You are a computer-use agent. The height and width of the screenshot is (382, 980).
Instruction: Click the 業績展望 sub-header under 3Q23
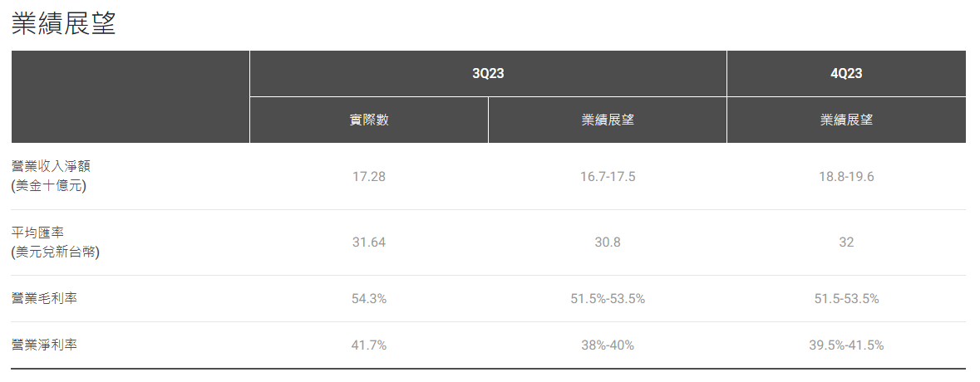tap(608, 120)
